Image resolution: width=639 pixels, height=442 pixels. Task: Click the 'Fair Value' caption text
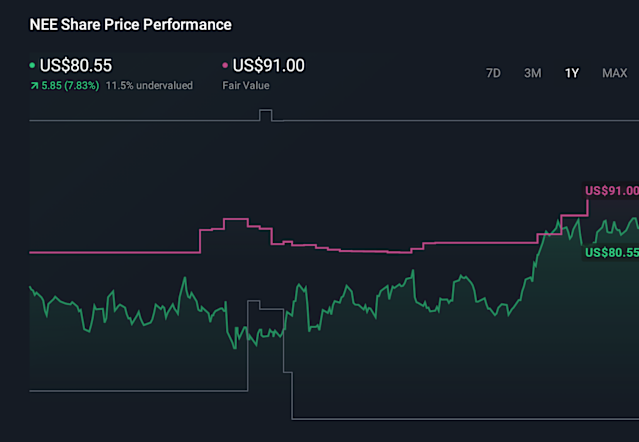[x=245, y=86]
